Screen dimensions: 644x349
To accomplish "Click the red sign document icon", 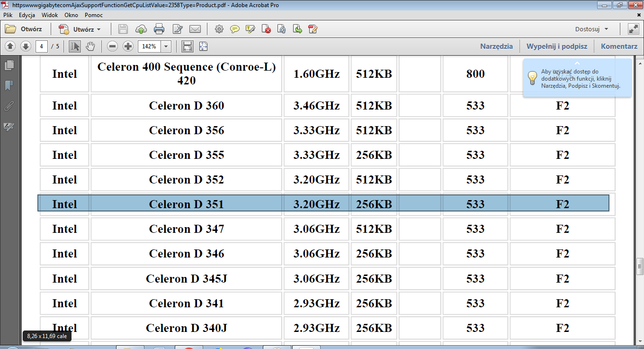I will [313, 29].
